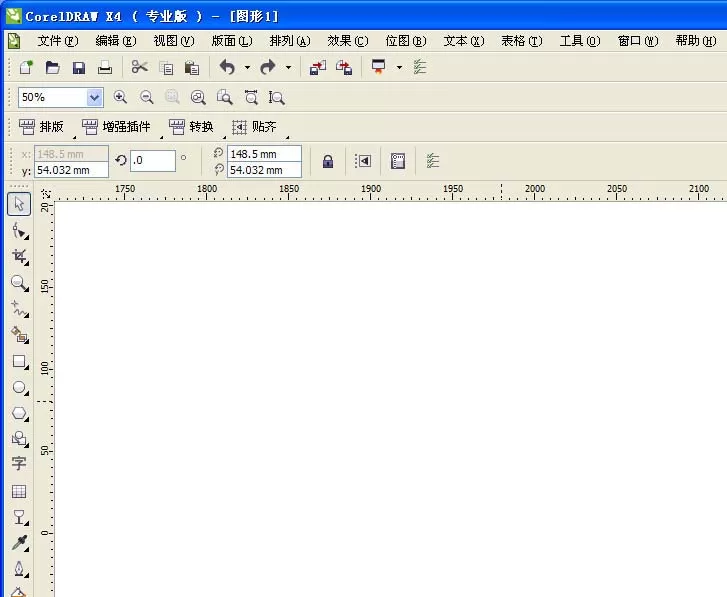The height and width of the screenshot is (597, 727).
Task: Click the Zoom Out magnifier
Action: (x=147, y=97)
